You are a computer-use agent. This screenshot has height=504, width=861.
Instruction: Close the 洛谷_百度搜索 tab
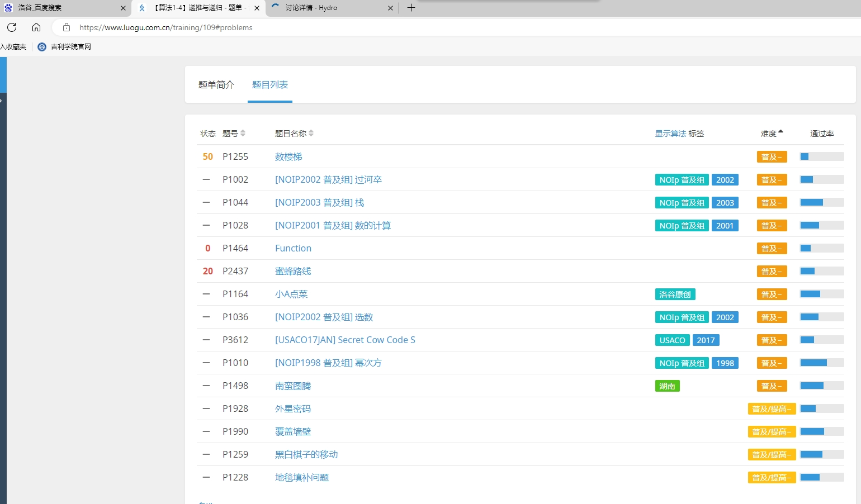[123, 8]
